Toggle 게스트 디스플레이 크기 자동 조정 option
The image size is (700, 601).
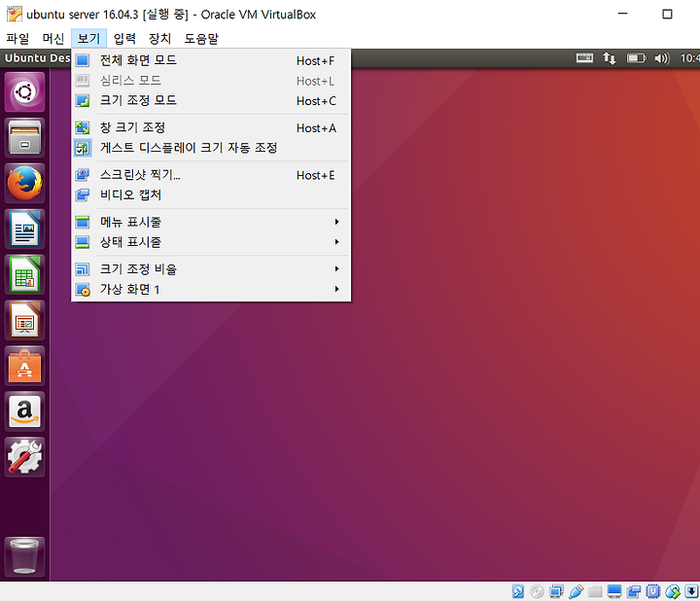pos(211,148)
